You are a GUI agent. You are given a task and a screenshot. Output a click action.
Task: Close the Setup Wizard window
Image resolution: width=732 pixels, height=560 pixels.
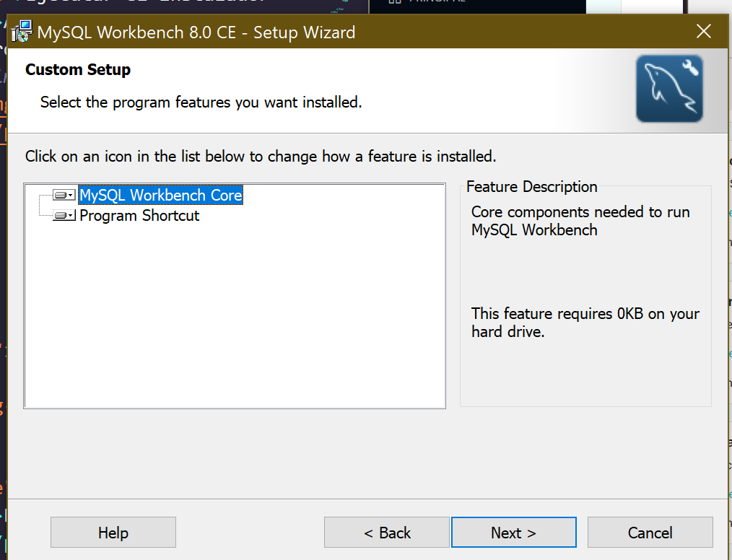click(704, 31)
